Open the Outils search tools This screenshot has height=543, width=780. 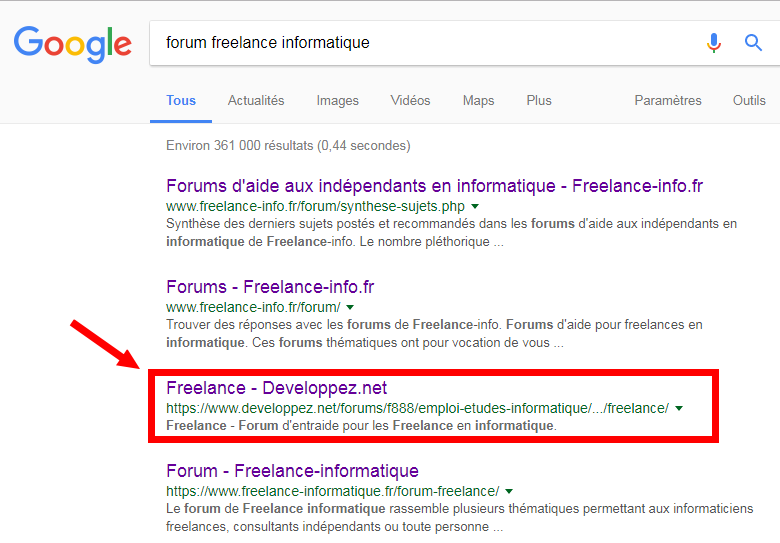click(749, 100)
